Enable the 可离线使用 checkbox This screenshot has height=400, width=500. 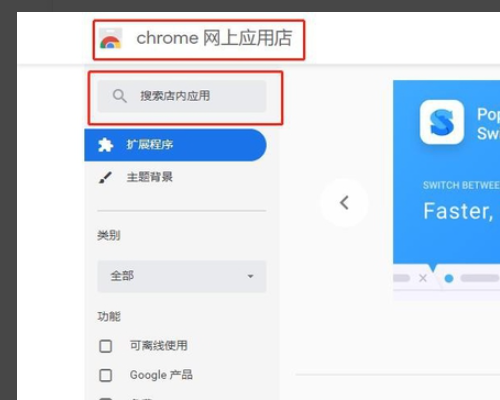(106, 346)
